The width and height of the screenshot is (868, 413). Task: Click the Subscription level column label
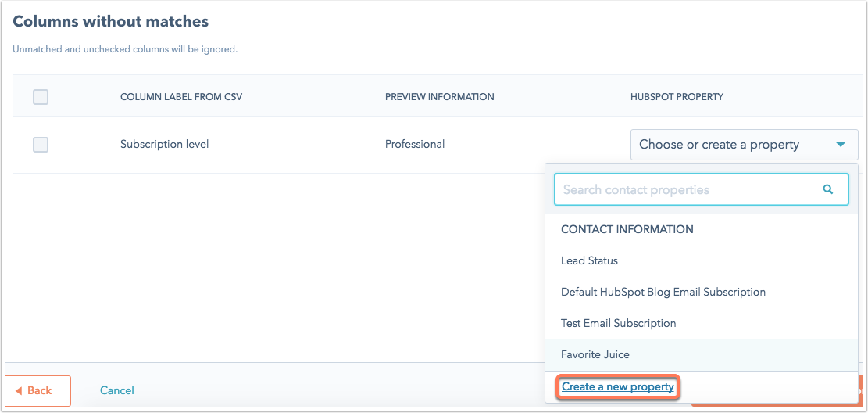pos(164,145)
